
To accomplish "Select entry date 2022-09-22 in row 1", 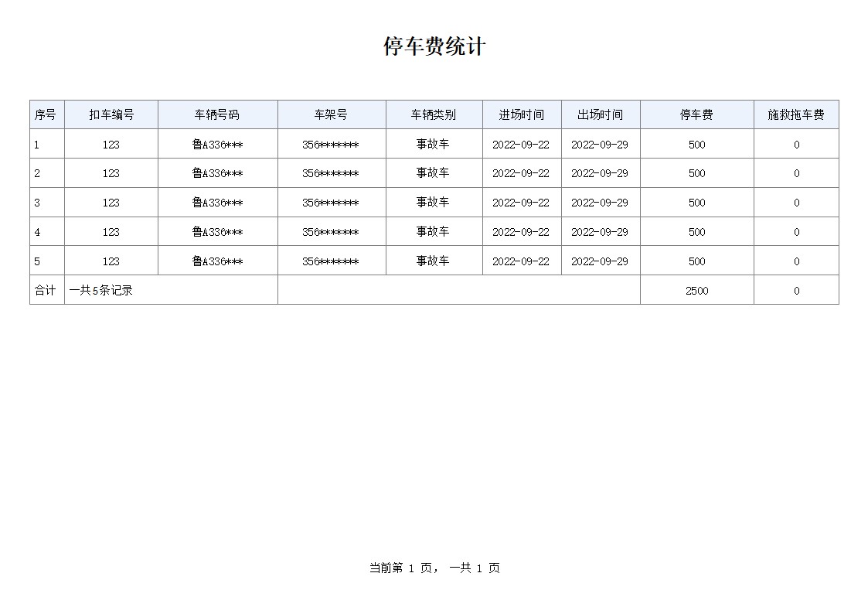I will [x=521, y=145].
